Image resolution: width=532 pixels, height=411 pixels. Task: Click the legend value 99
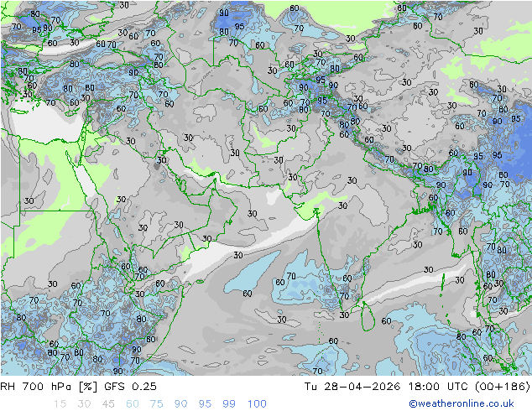(x=229, y=404)
